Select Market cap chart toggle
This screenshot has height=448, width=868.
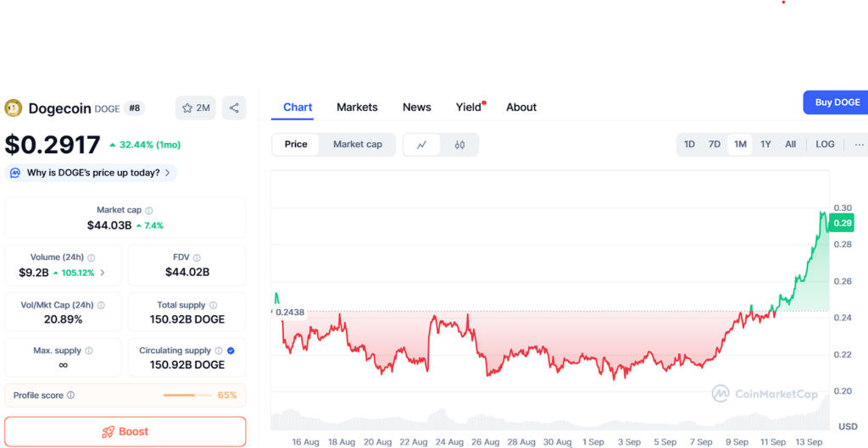click(x=358, y=144)
